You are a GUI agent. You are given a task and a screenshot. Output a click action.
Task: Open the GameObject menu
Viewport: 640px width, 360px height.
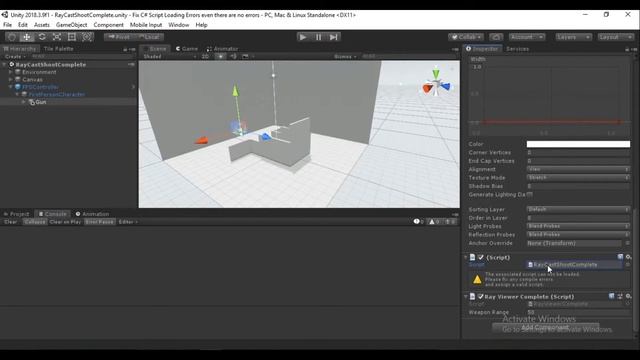(x=71, y=25)
